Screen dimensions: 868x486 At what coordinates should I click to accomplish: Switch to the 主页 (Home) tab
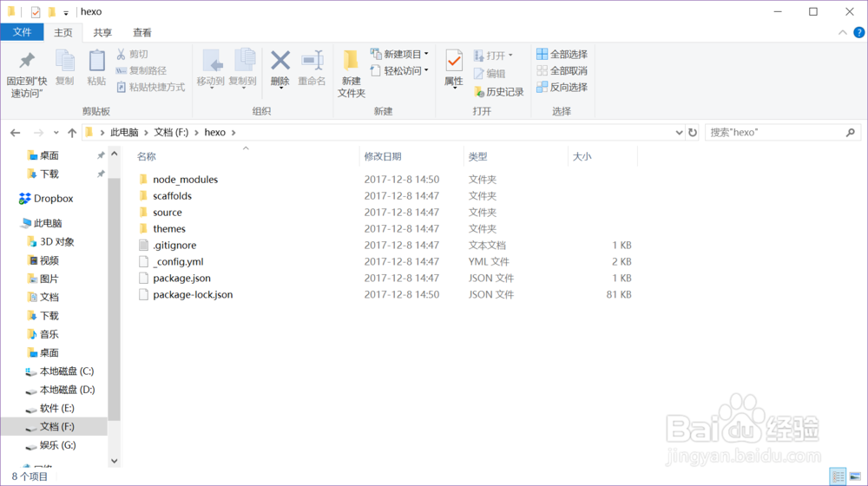(63, 33)
